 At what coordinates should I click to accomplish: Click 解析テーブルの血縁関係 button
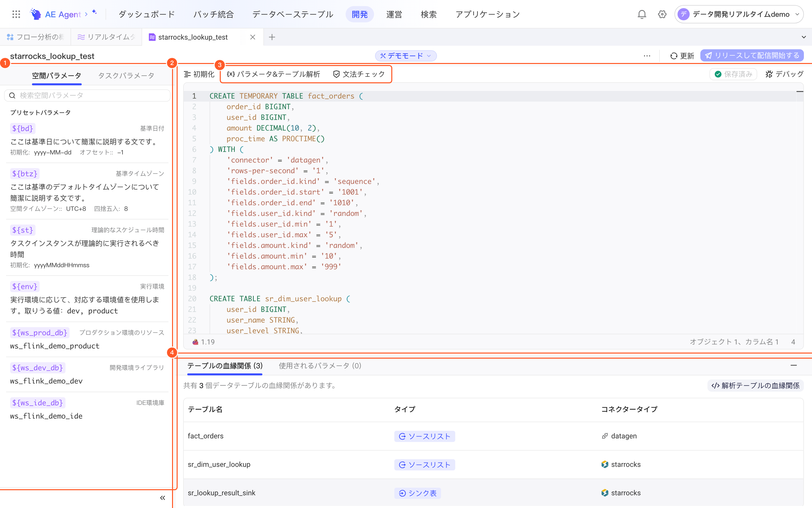pyautogui.click(x=755, y=385)
